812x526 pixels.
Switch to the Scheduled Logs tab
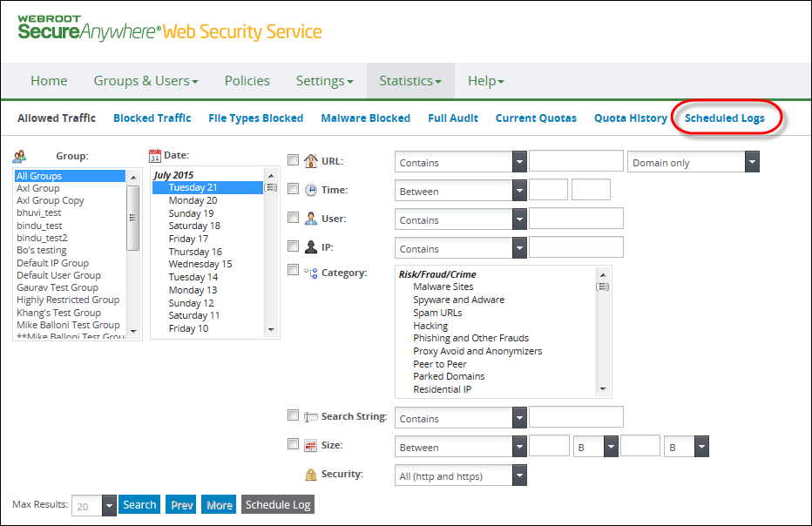coord(725,118)
